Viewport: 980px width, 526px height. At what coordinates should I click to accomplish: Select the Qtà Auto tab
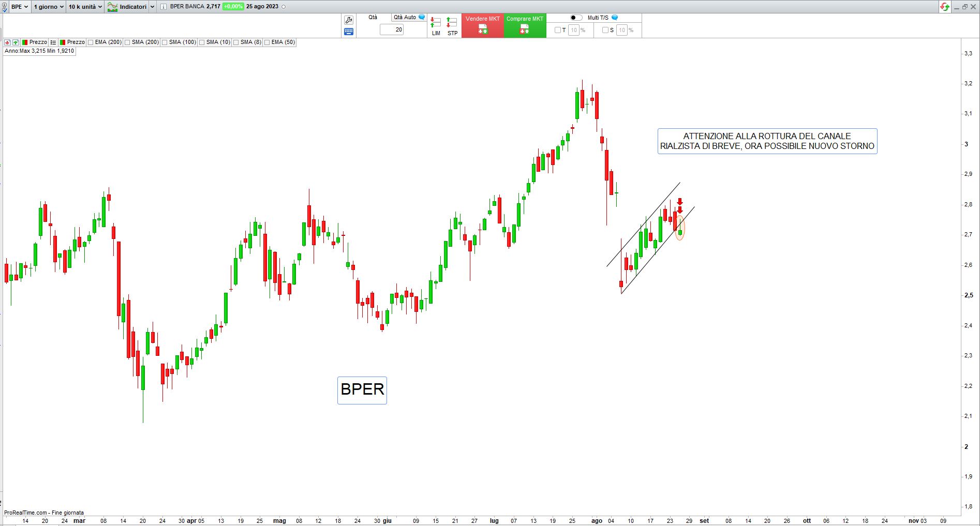point(405,18)
